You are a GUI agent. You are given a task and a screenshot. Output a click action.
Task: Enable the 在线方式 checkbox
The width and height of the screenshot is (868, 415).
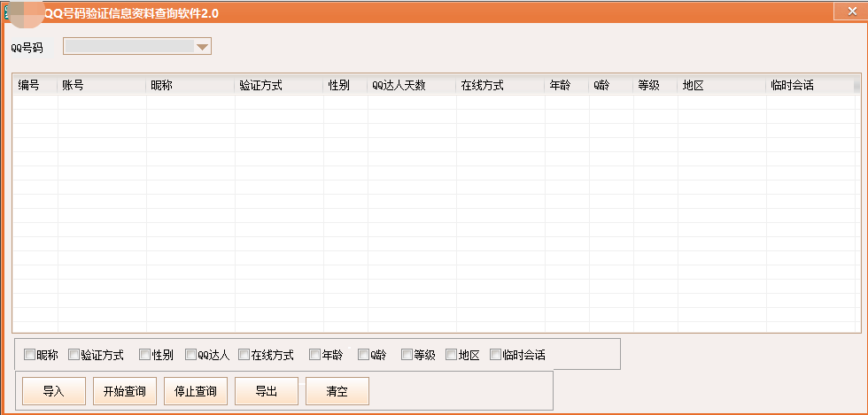pos(244,355)
